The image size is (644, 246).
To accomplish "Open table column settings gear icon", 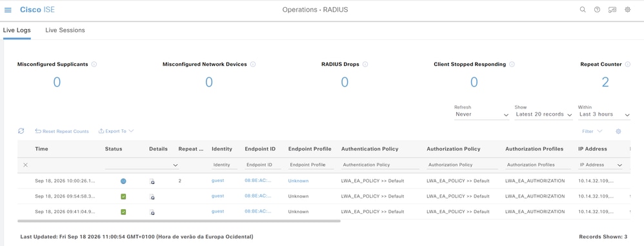I will tap(618, 132).
